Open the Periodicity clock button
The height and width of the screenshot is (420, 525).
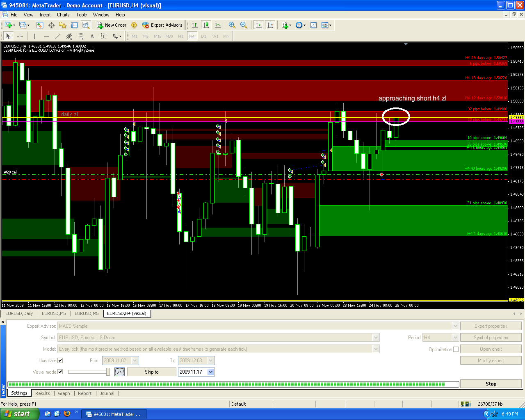point(301,25)
